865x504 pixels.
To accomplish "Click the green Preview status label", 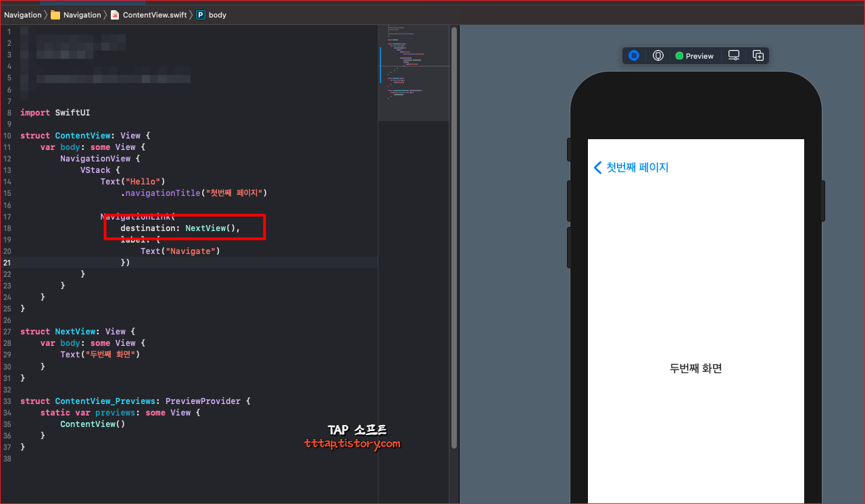I will (x=694, y=56).
